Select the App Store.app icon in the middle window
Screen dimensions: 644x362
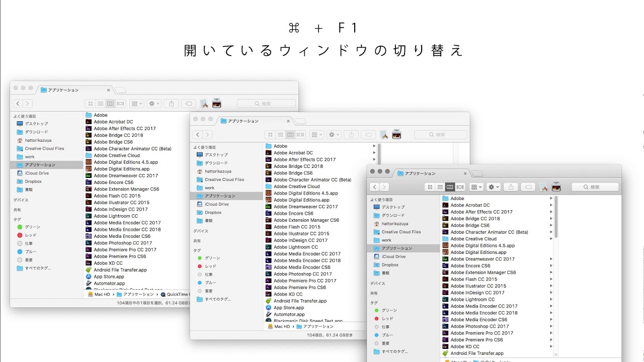pos(269,308)
